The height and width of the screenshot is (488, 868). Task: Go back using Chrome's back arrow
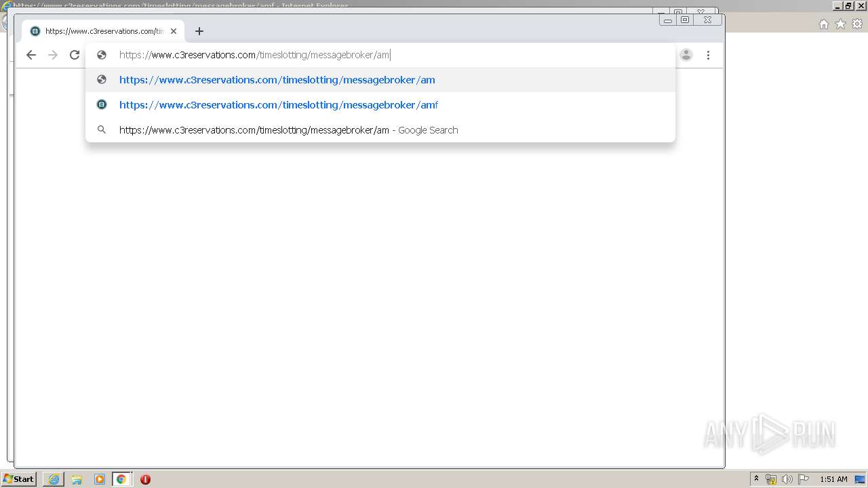31,55
